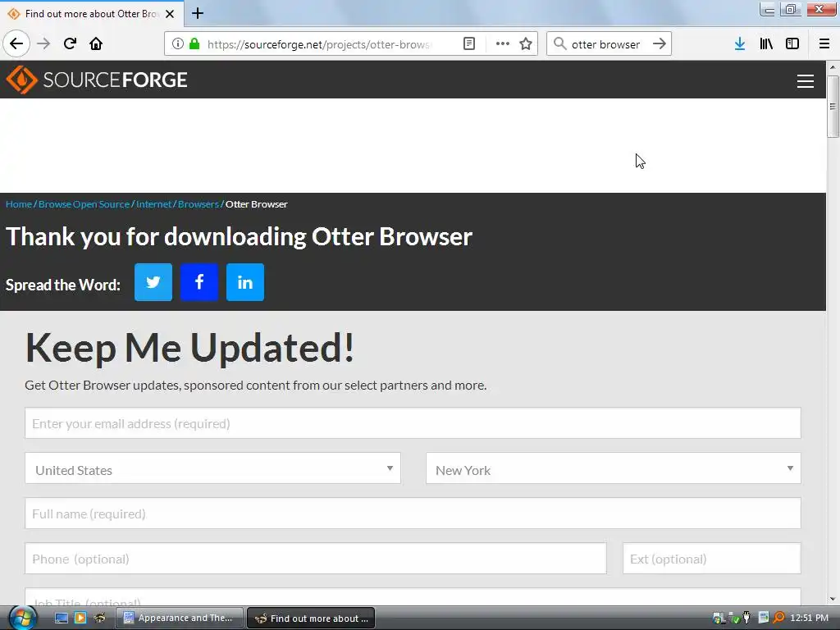This screenshot has height=630, width=840.
Task: Open the downloads panel
Action: pyautogui.click(x=740, y=44)
